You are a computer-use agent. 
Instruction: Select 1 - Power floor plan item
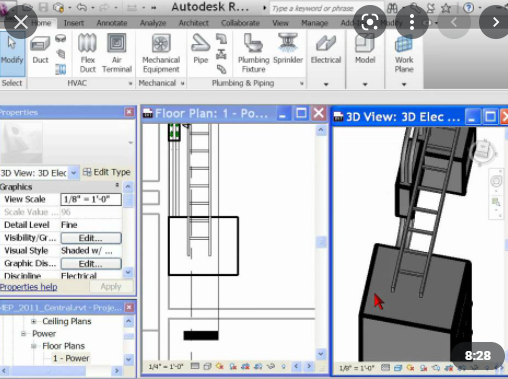[x=71, y=358]
